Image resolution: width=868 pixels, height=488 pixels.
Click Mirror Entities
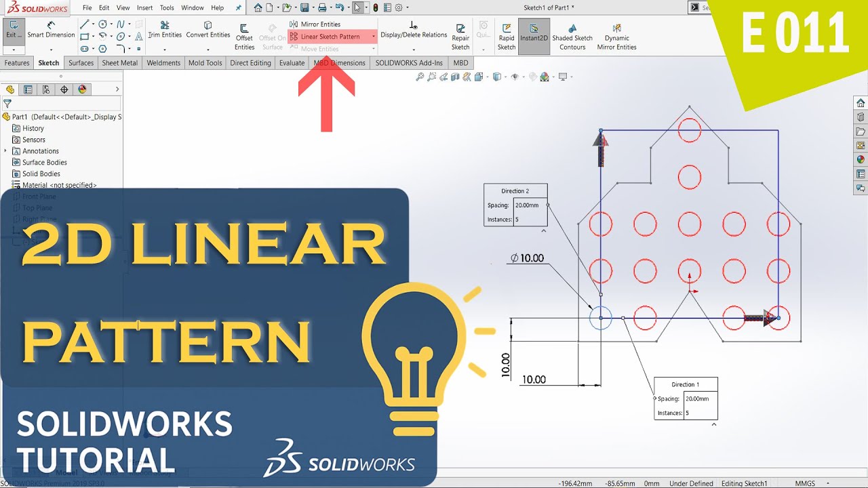click(x=315, y=24)
